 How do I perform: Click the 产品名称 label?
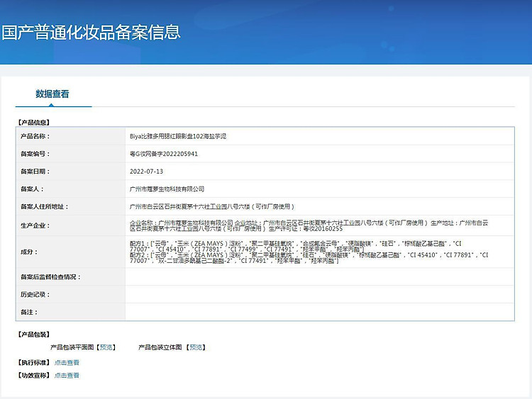35,136
